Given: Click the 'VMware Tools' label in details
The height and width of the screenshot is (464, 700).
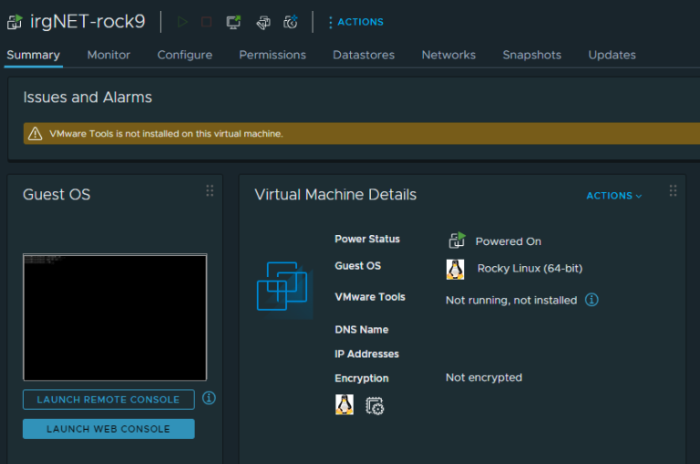Looking at the screenshot, I should click(x=370, y=297).
